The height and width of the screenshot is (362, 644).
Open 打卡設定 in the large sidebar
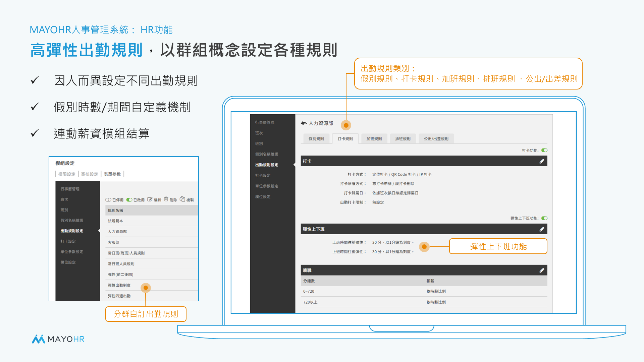(x=263, y=175)
